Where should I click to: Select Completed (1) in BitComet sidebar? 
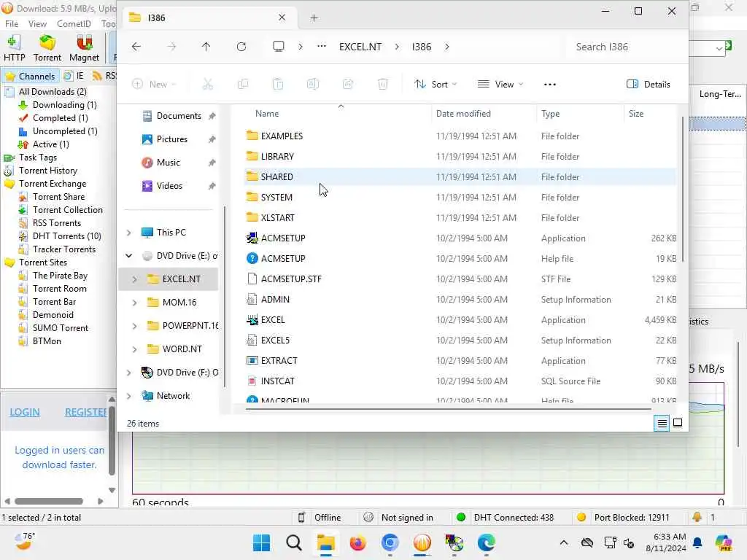click(x=60, y=118)
